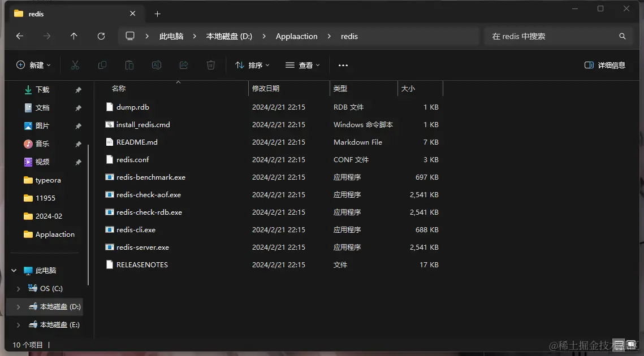Image resolution: width=644 pixels, height=356 pixels.
Task: Click Markdown File type cell
Action: pos(358,142)
